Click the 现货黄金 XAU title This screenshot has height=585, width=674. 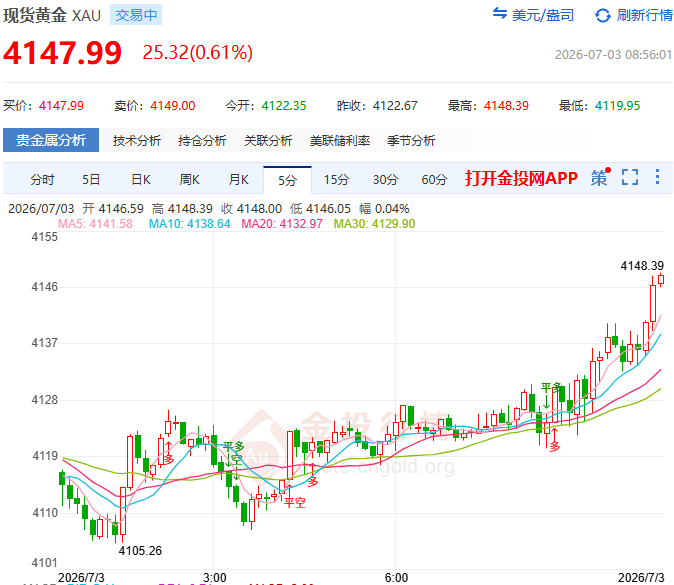pos(52,15)
